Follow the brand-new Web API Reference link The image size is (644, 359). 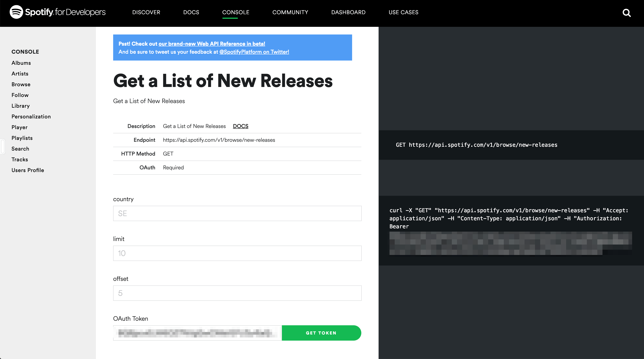coord(212,44)
